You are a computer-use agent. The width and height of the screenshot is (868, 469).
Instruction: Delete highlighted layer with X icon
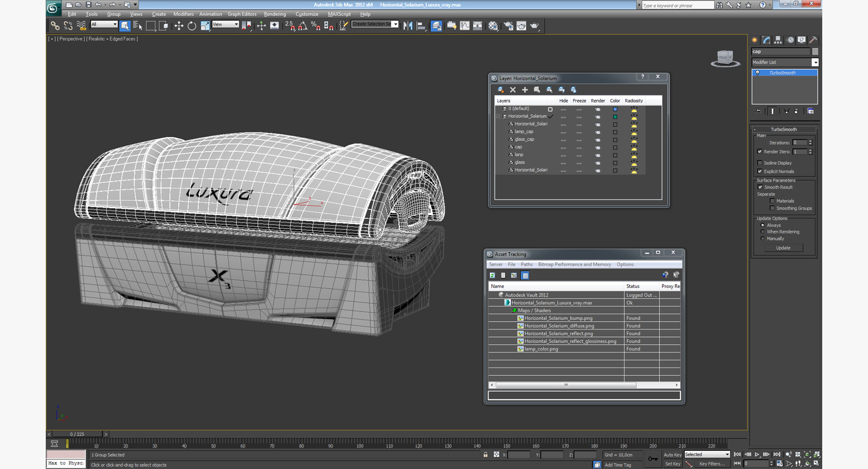pyautogui.click(x=513, y=90)
